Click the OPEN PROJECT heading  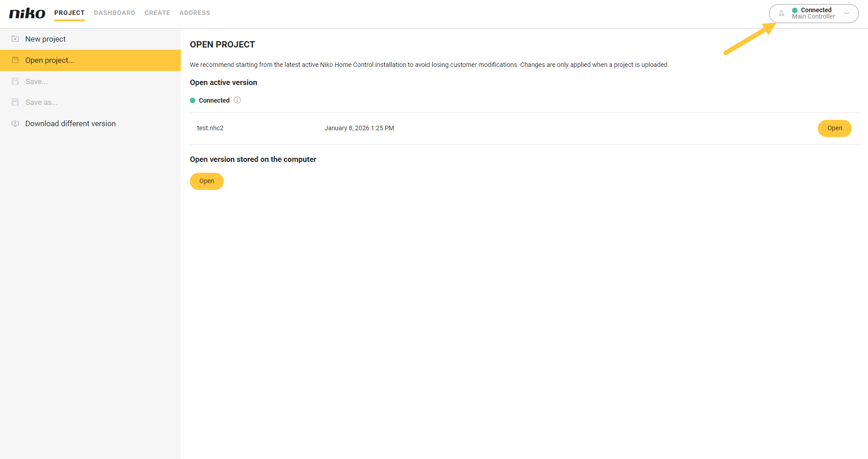pos(222,44)
